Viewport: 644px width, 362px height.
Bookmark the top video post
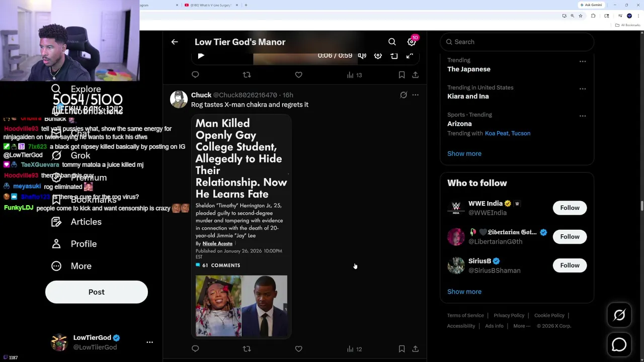pos(401,75)
